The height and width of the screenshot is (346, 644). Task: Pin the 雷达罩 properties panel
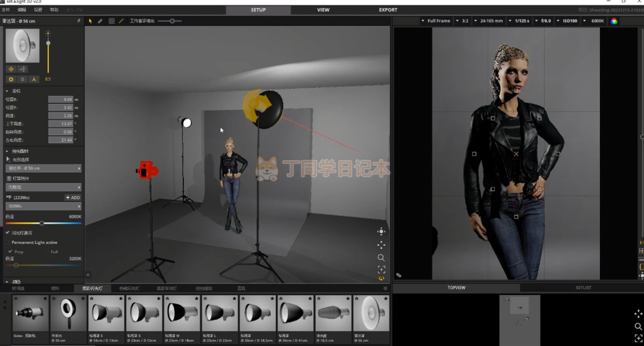78,21
